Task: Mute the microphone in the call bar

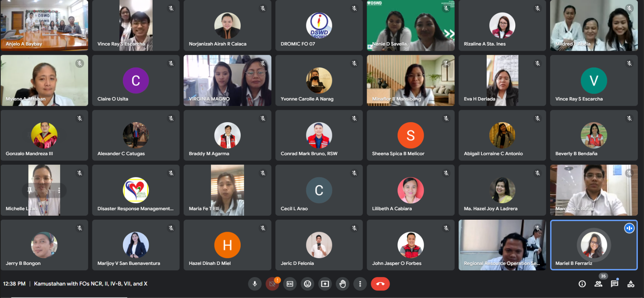Action: (x=255, y=284)
